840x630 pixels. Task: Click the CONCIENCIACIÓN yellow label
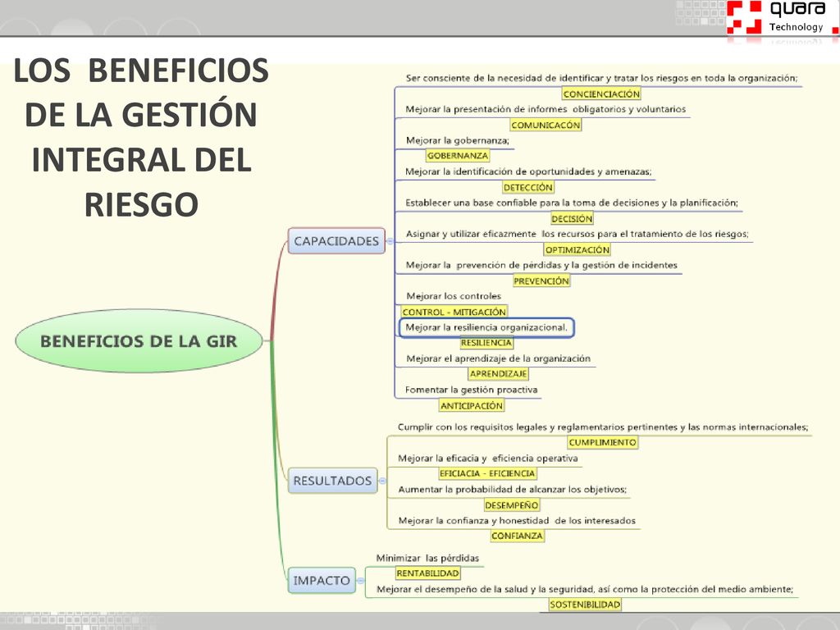(601, 94)
